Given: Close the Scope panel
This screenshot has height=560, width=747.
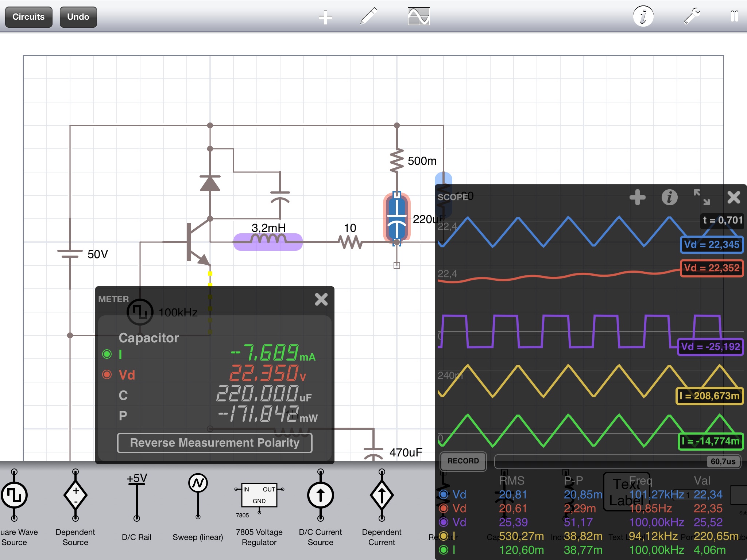Looking at the screenshot, I should point(734,197).
